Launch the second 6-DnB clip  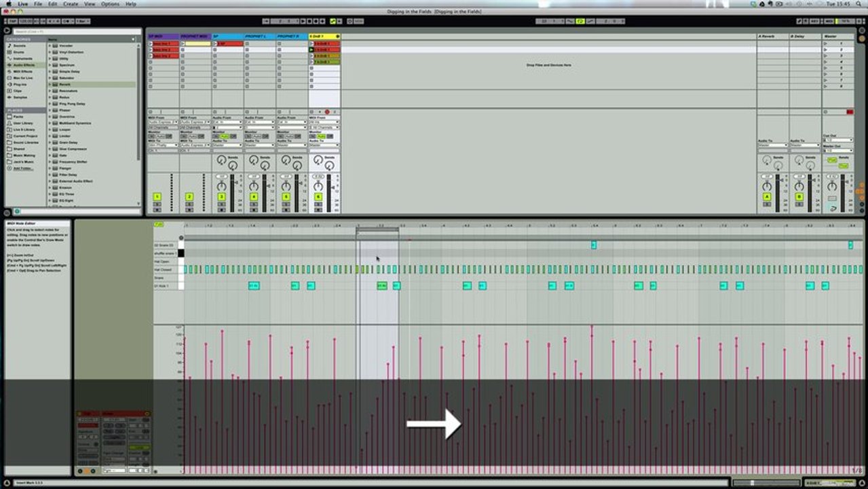(x=312, y=50)
